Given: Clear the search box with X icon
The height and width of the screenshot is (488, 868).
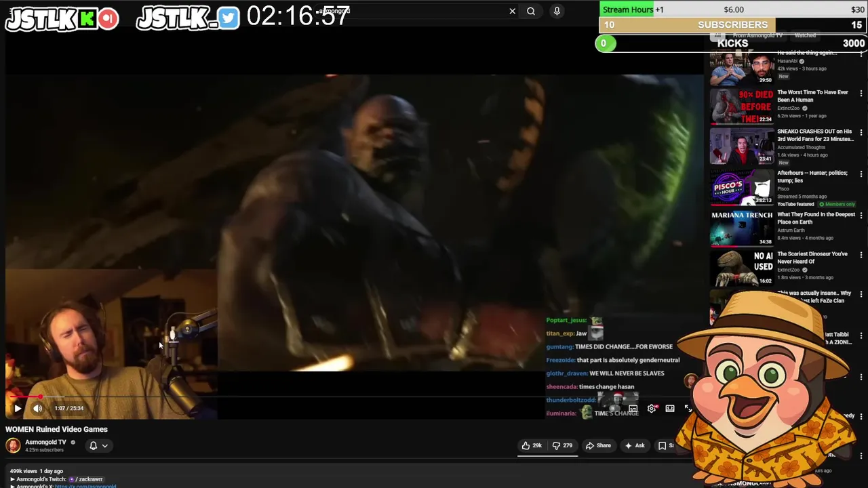Looking at the screenshot, I should coord(512,11).
